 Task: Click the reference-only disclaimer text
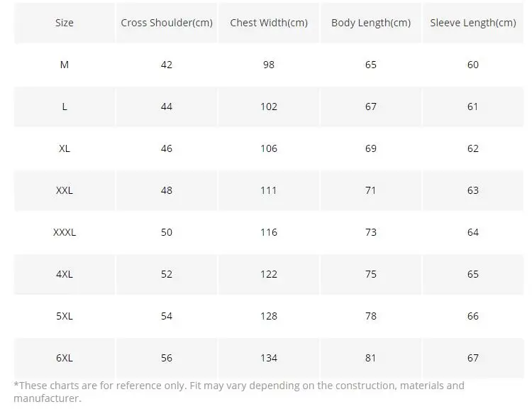tap(239, 391)
